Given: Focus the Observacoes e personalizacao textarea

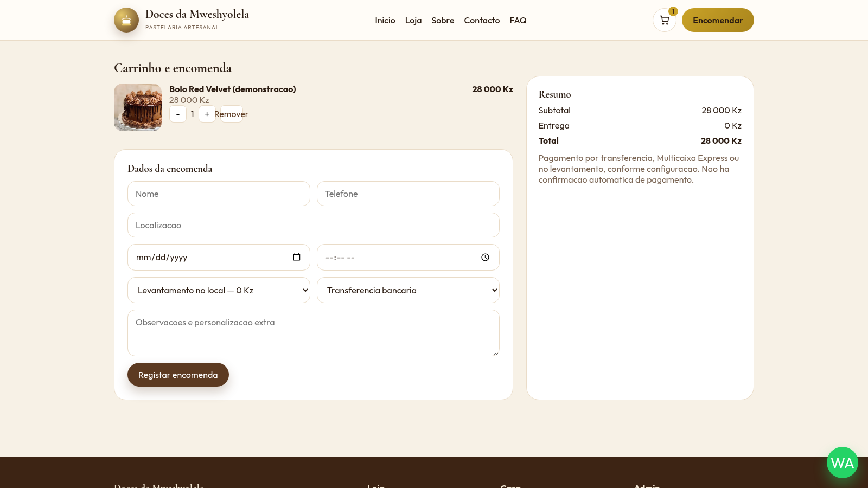Looking at the screenshot, I should (314, 333).
